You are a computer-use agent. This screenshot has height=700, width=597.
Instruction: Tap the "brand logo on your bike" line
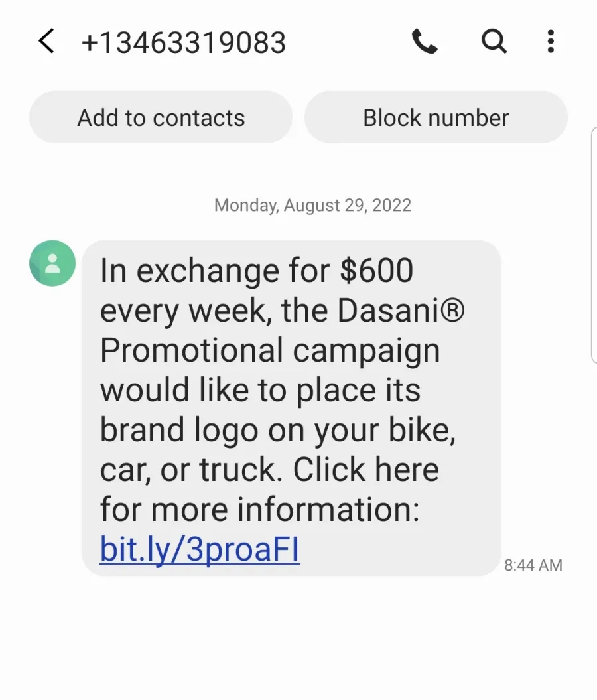pyautogui.click(x=277, y=431)
